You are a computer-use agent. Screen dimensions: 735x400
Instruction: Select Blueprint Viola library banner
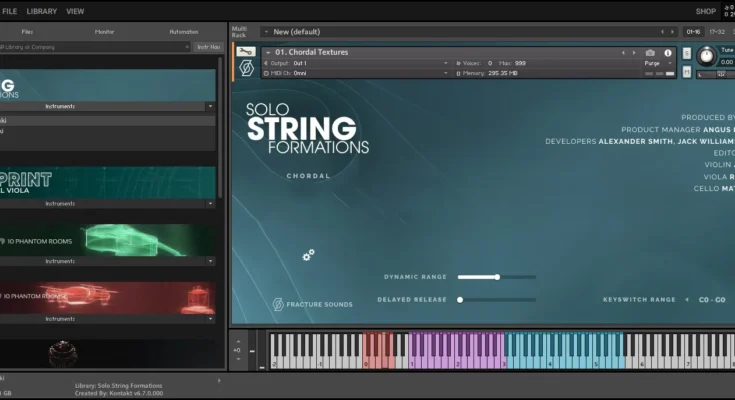pos(107,183)
